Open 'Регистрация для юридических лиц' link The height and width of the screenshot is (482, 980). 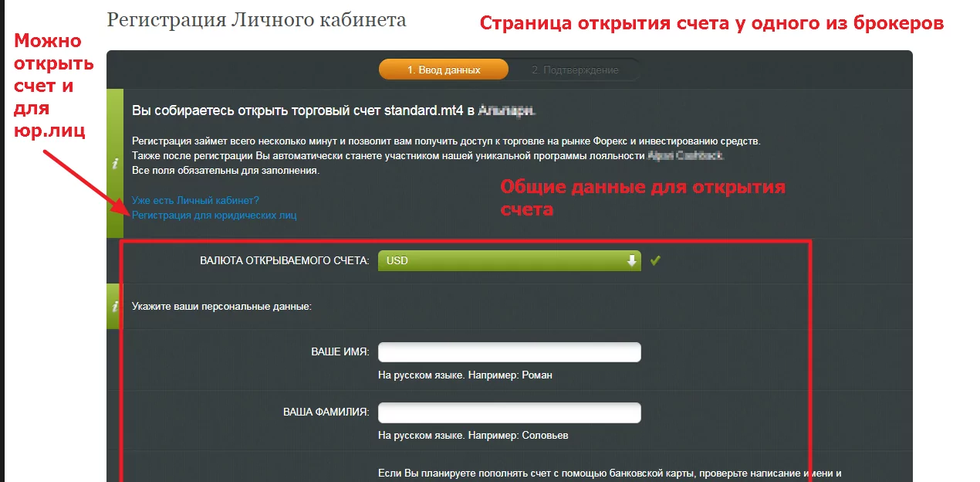coord(215,216)
